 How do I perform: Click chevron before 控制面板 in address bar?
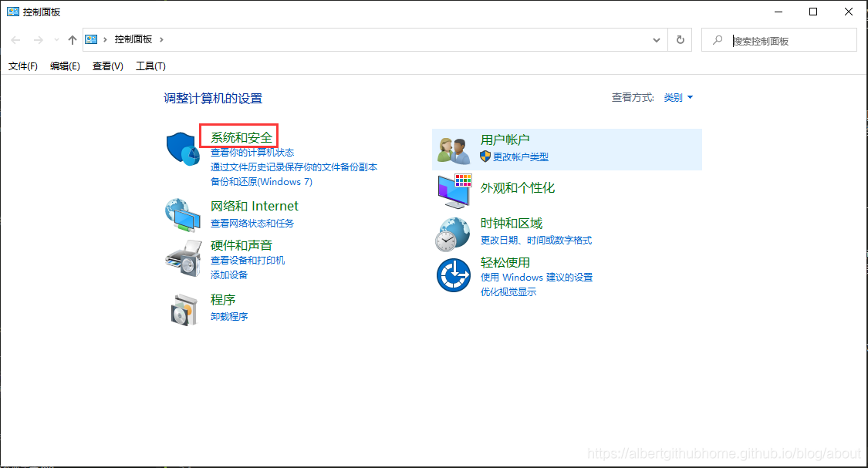click(105, 39)
